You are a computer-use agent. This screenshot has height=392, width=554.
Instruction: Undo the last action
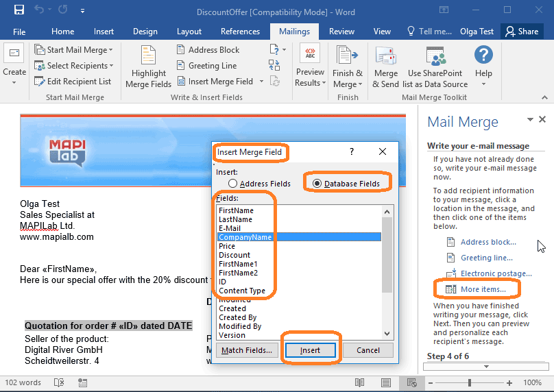(39, 10)
